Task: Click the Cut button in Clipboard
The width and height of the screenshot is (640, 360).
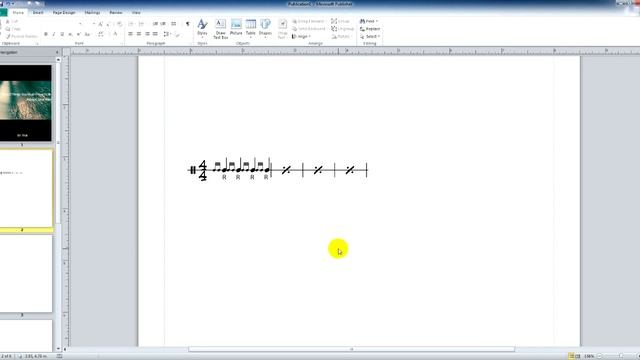Action: (12, 21)
